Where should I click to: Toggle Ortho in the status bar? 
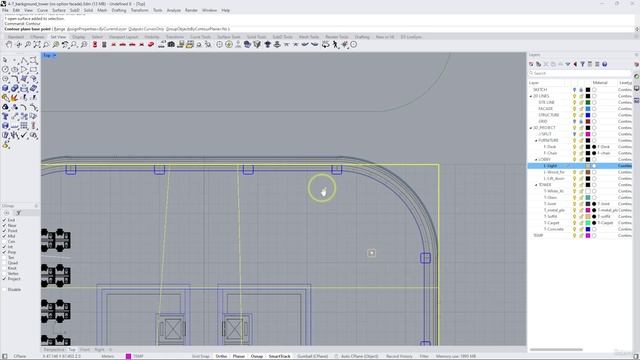[x=221, y=356]
